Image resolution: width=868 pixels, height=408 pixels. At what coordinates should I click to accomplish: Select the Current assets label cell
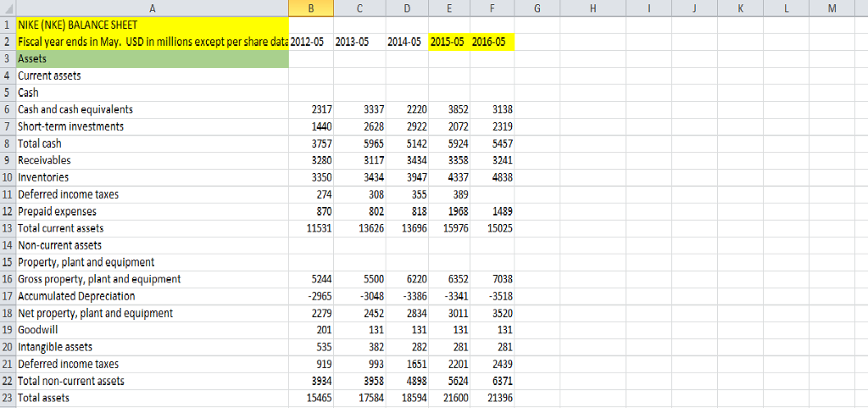pyautogui.click(x=153, y=75)
